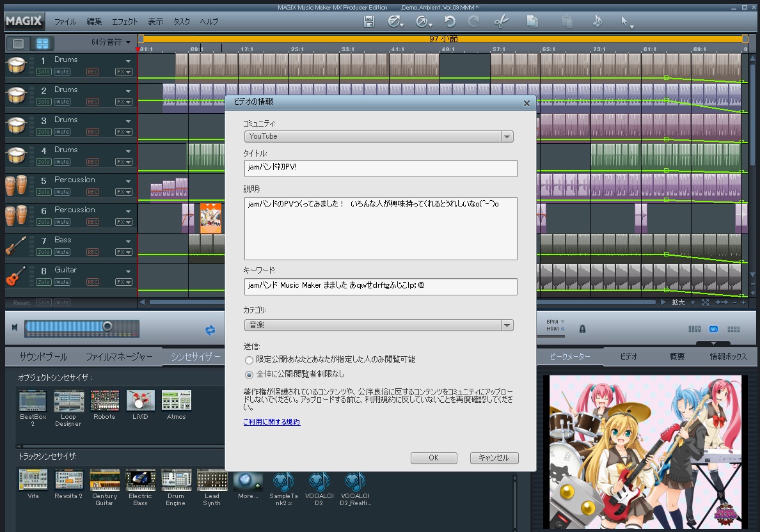Open the 編集 menu
The image size is (760, 532).
pyautogui.click(x=95, y=22)
